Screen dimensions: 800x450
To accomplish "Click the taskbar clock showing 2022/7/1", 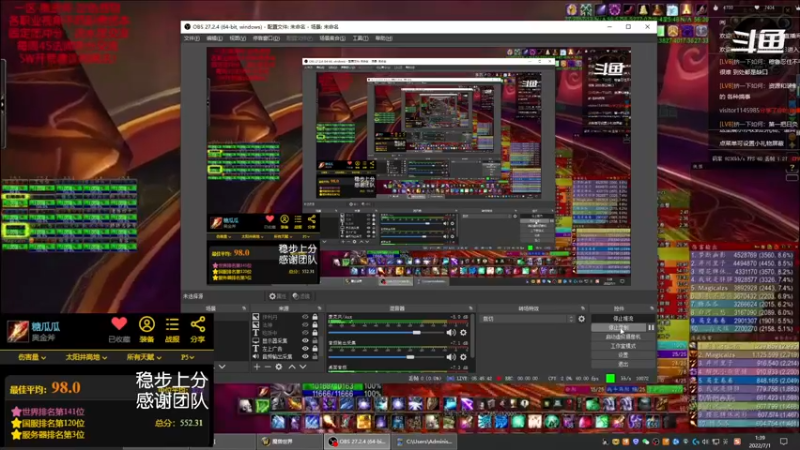I will coord(760,442).
